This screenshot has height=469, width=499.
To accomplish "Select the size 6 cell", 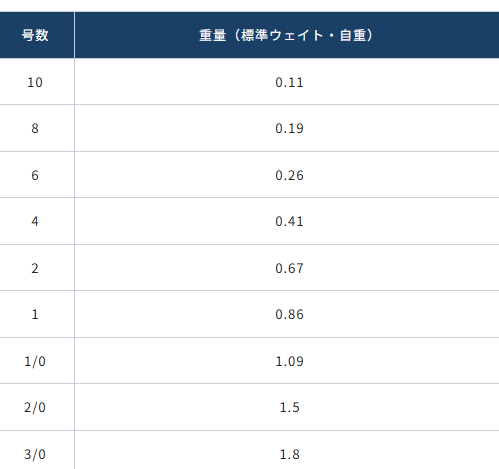I will point(35,175).
